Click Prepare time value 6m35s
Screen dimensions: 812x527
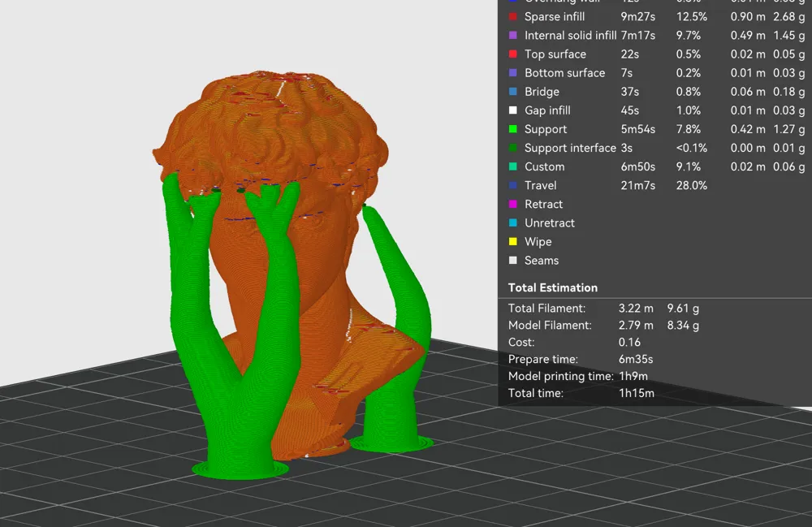click(636, 359)
